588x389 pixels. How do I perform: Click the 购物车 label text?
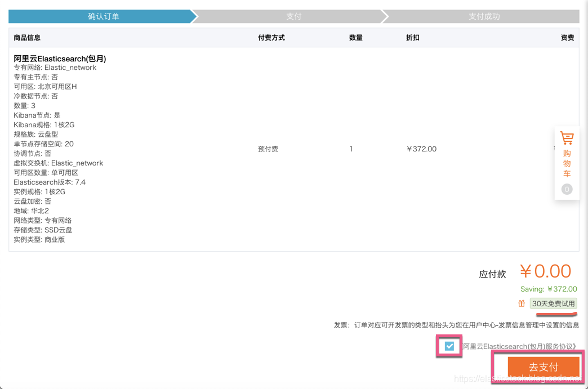[x=567, y=163]
